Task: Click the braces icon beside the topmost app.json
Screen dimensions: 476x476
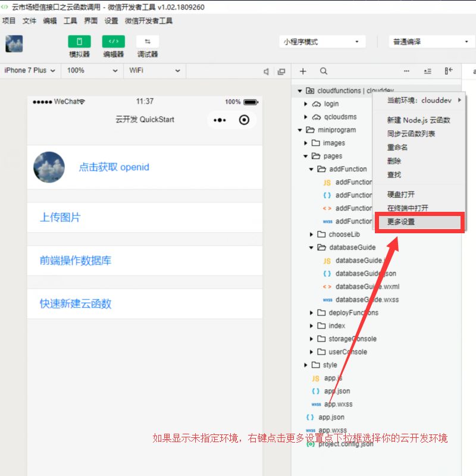Action: click(316, 392)
